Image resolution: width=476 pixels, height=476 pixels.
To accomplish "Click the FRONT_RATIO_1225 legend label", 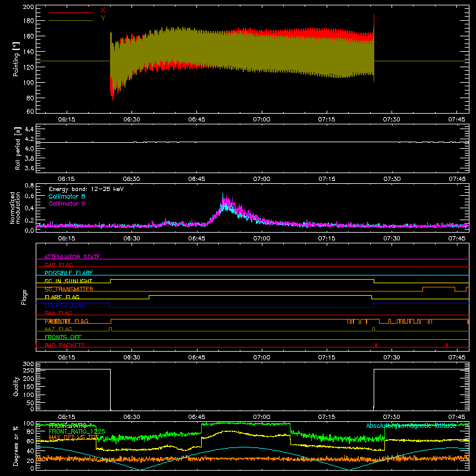I will (x=77, y=431).
